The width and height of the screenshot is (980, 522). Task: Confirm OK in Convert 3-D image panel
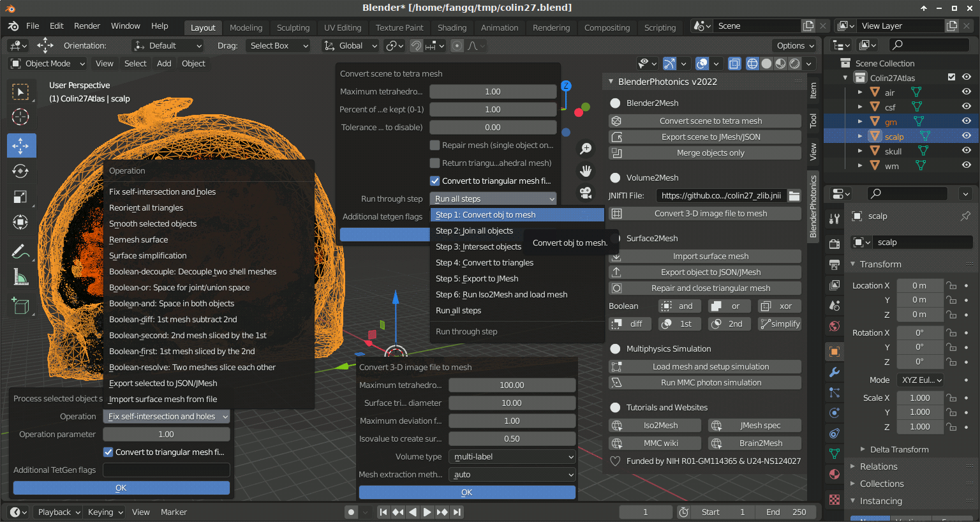(467, 492)
